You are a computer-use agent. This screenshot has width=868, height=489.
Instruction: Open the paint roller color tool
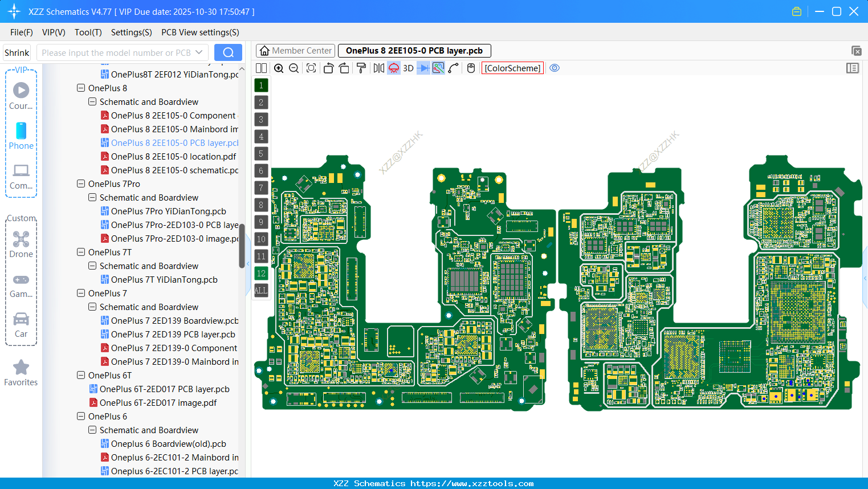pos(360,68)
